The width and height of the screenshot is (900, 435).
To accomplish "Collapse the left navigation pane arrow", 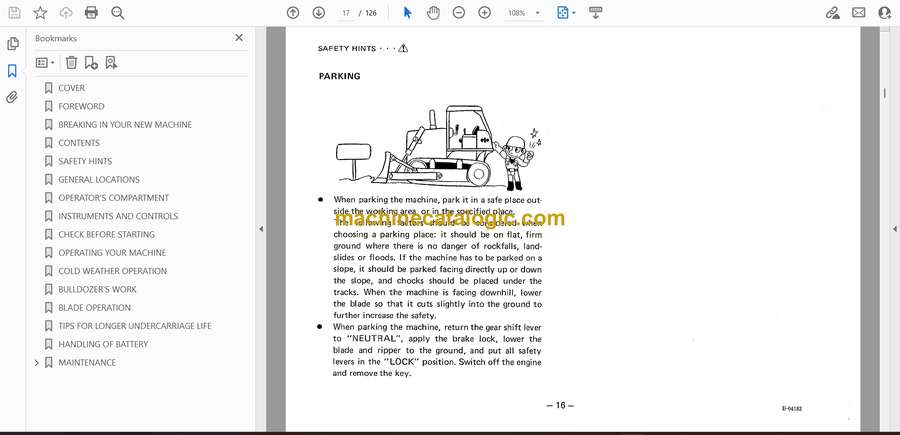I will (261, 229).
